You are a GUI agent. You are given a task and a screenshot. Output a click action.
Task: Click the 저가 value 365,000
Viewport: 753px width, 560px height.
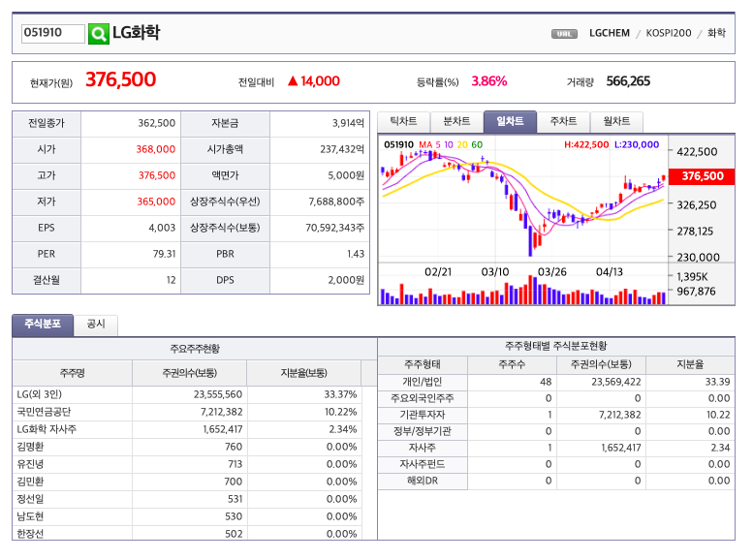[156, 202]
